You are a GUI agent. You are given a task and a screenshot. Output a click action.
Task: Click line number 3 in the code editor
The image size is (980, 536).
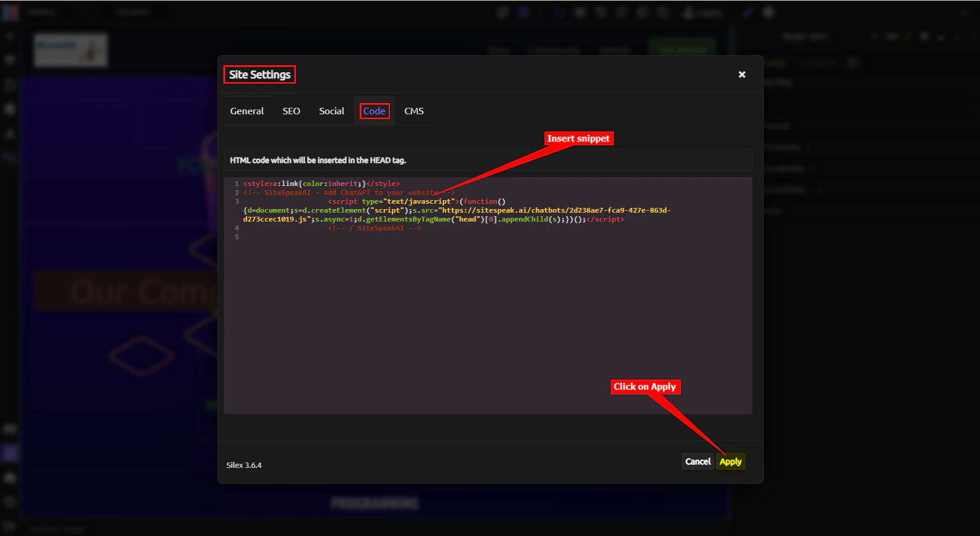click(236, 201)
